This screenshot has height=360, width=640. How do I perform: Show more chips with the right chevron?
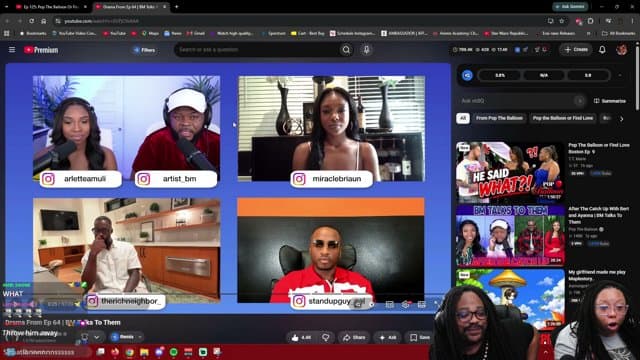(621, 119)
